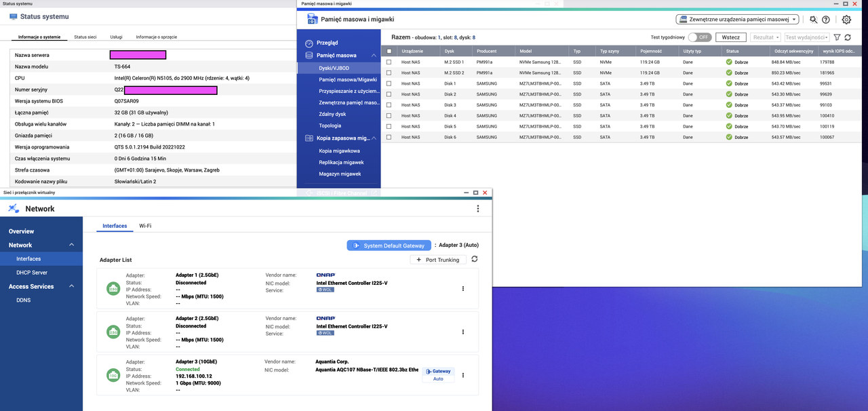Open Zdalny dysk in the sidebar

(x=332, y=114)
